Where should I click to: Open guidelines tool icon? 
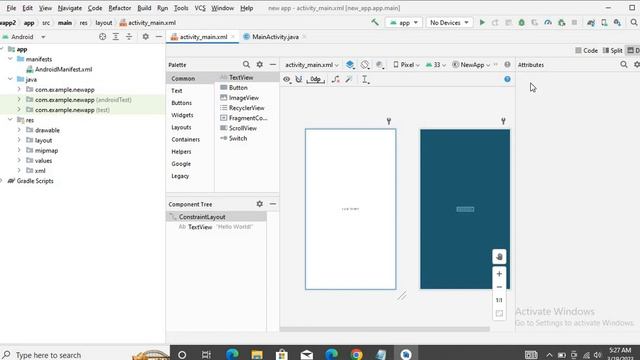pos(365,80)
